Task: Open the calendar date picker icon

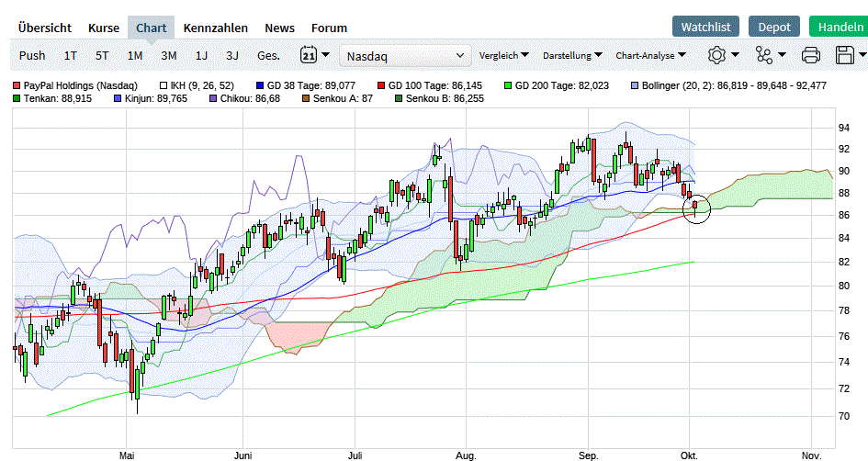Action: pos(309,55)
